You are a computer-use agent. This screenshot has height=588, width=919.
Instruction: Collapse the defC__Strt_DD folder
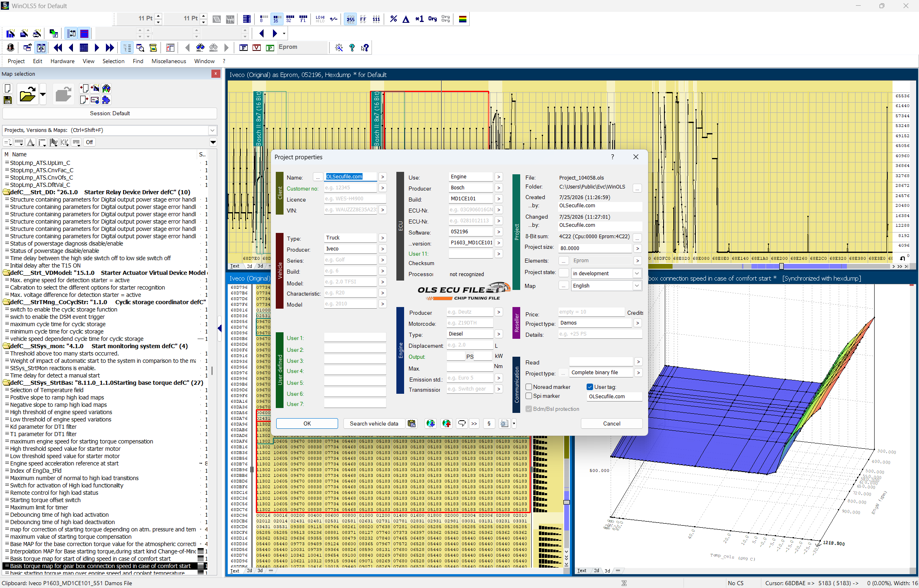tap(7, 192)
